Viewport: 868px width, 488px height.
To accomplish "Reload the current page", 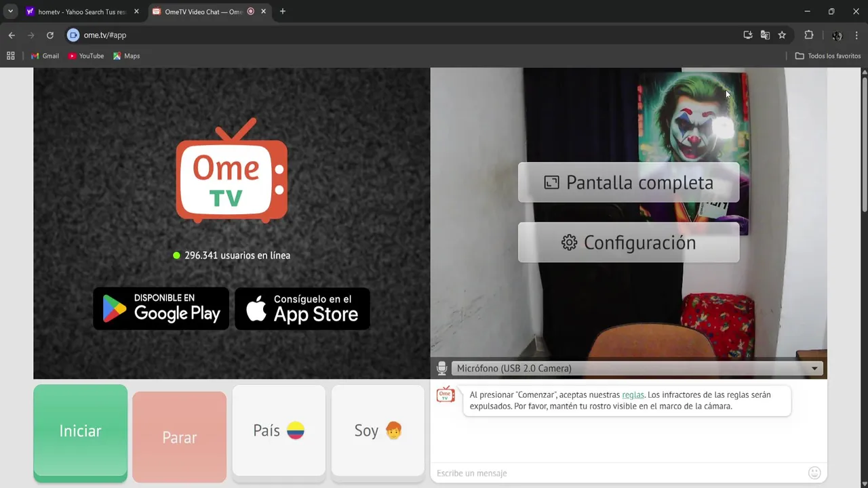I will pos(50,35).
